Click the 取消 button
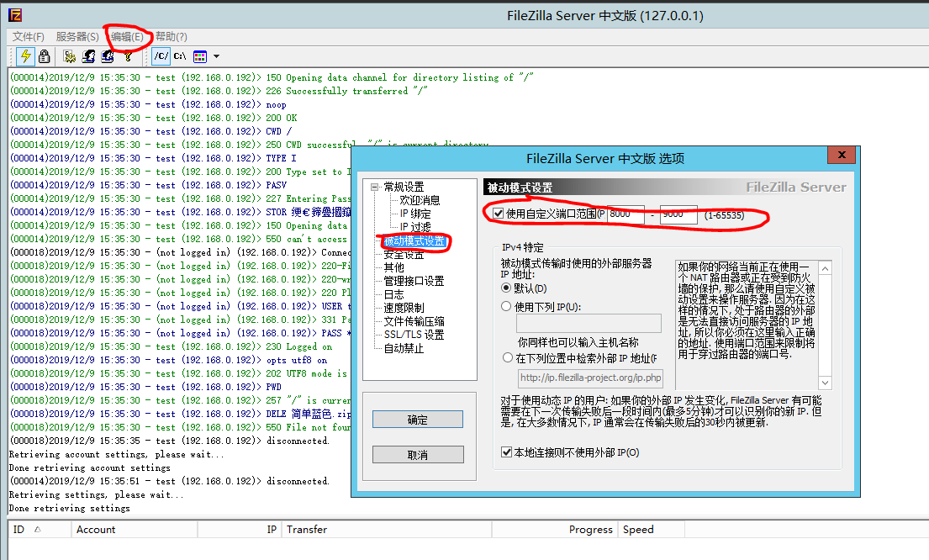Image resolution: width=929 pixels, height=560 pixels. 418,455
